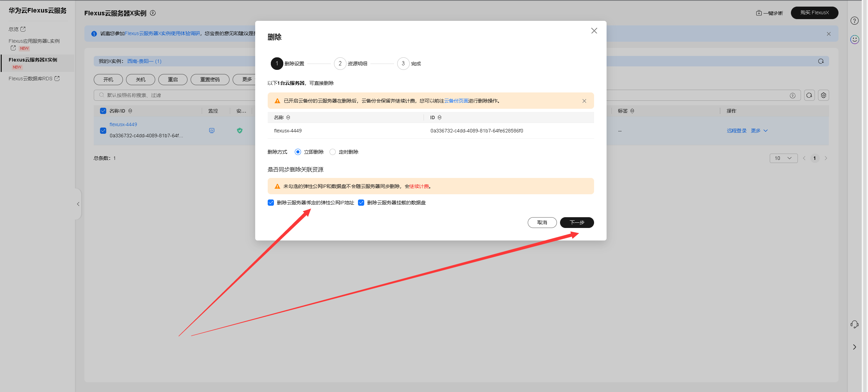Click the 购买 FlexusX button
This screenshot has width=868, height=392.
pyautogui.click(x=814, y=13)
